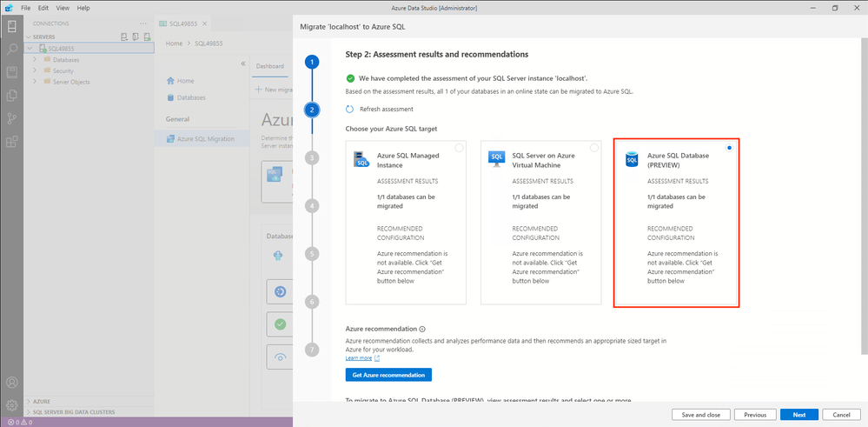Expand the Databases folder node

pos(35,59)
